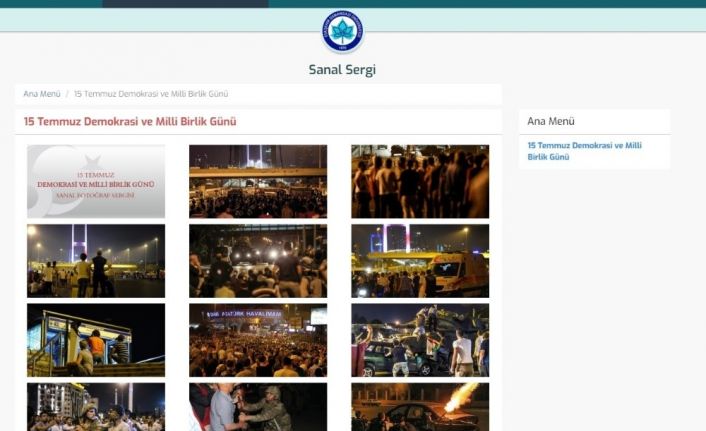Open the Sanal Fotoğraf Sergisi banner thumbnail

(x=96, y=181)
